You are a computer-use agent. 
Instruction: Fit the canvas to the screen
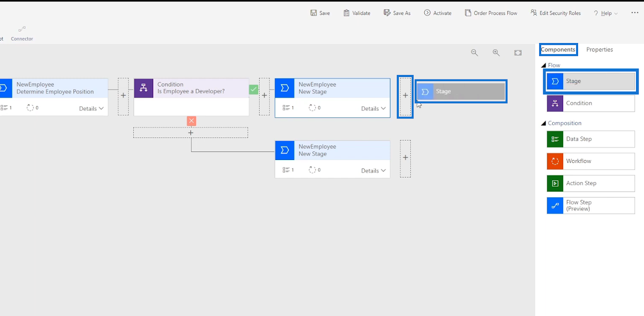click(x=518, y=52)
